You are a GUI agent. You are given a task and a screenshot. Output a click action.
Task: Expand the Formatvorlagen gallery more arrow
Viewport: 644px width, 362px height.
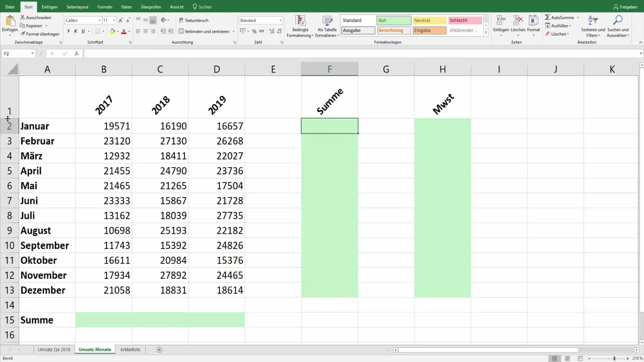click(486, 33)
